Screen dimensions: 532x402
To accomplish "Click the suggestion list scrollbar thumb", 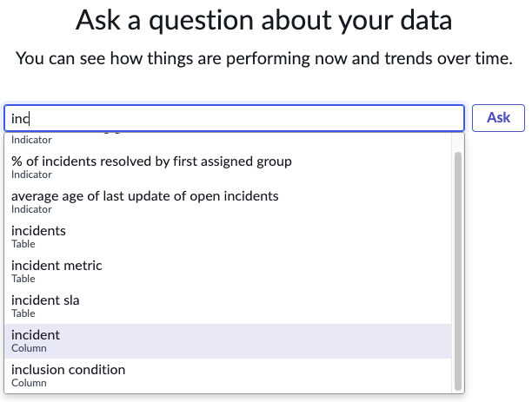I will tap(458, 271).
